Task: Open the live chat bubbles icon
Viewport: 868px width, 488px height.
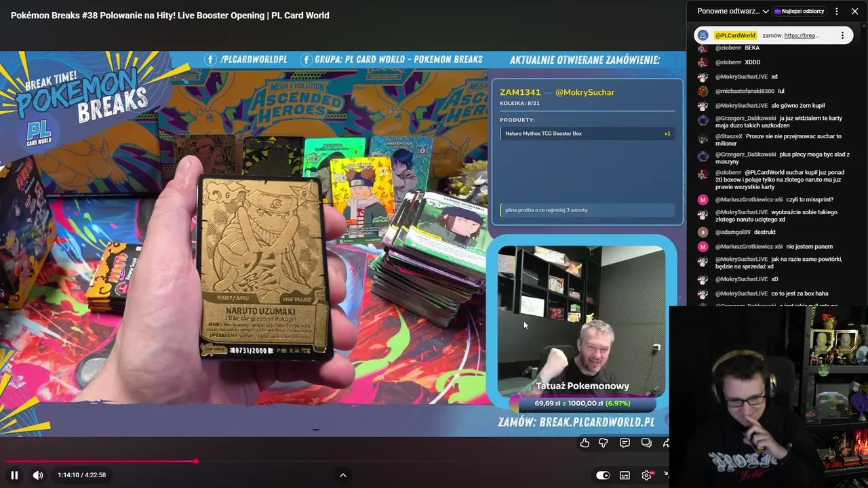Action: click(646, 443)
